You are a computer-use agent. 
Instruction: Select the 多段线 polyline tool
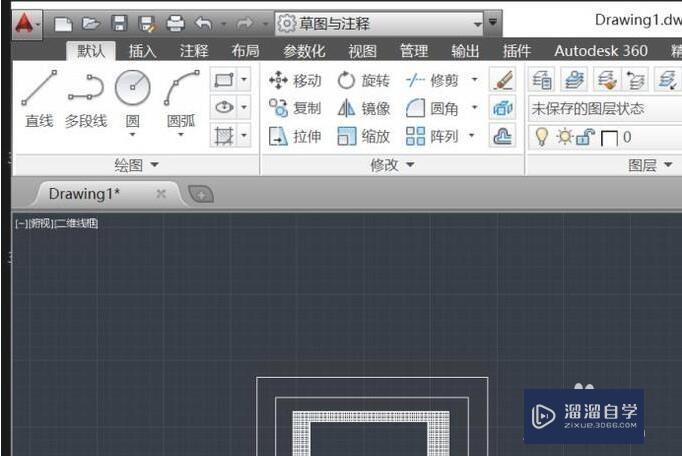[x=86, y=100]
